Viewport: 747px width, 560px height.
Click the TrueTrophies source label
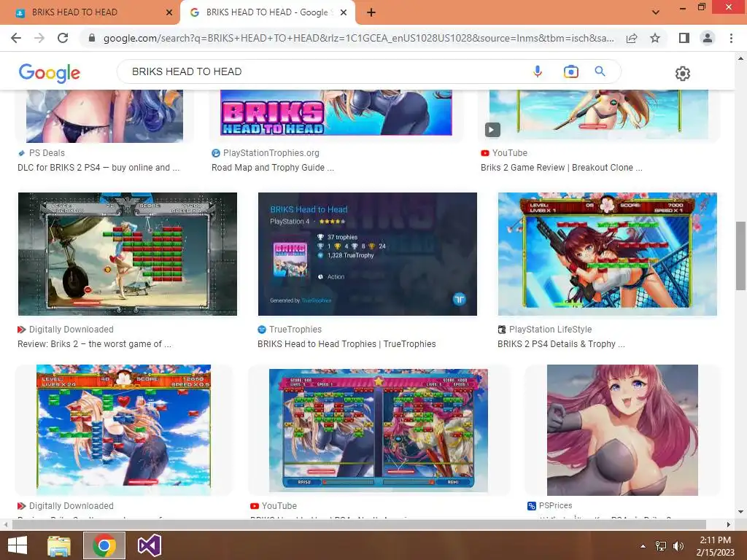click(x=295, y=330)
